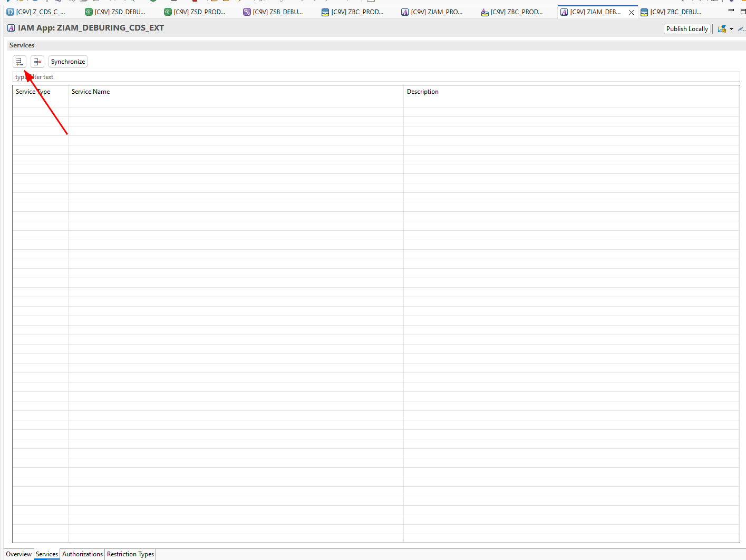Open the Authorizations bottom tab
The width and height of the screenshot is (746, 560).
[82, 554]
